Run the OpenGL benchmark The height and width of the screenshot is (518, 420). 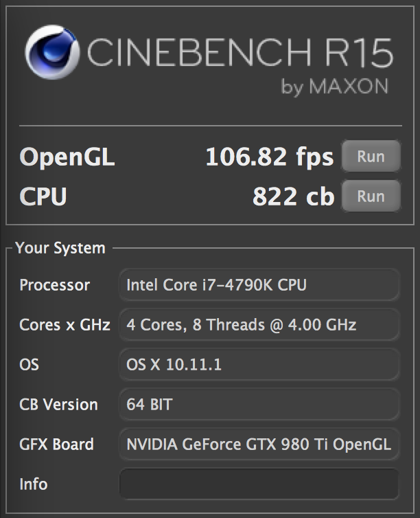[371, 156]
